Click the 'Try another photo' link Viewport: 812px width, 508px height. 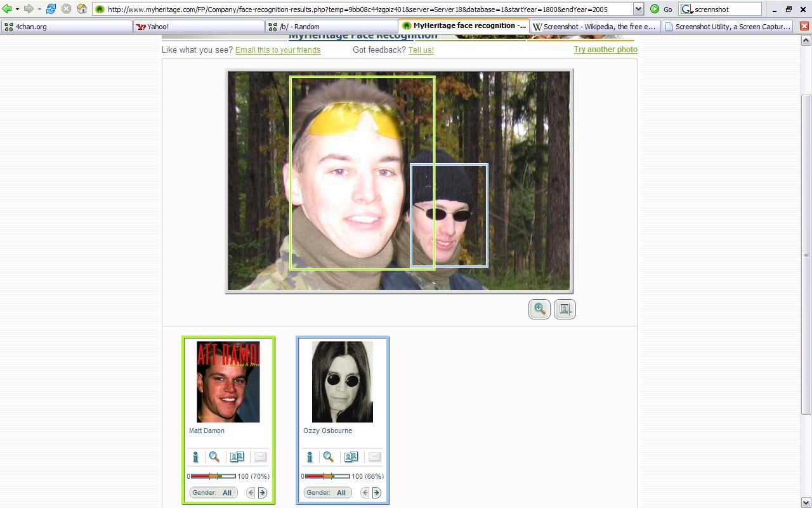606,50
